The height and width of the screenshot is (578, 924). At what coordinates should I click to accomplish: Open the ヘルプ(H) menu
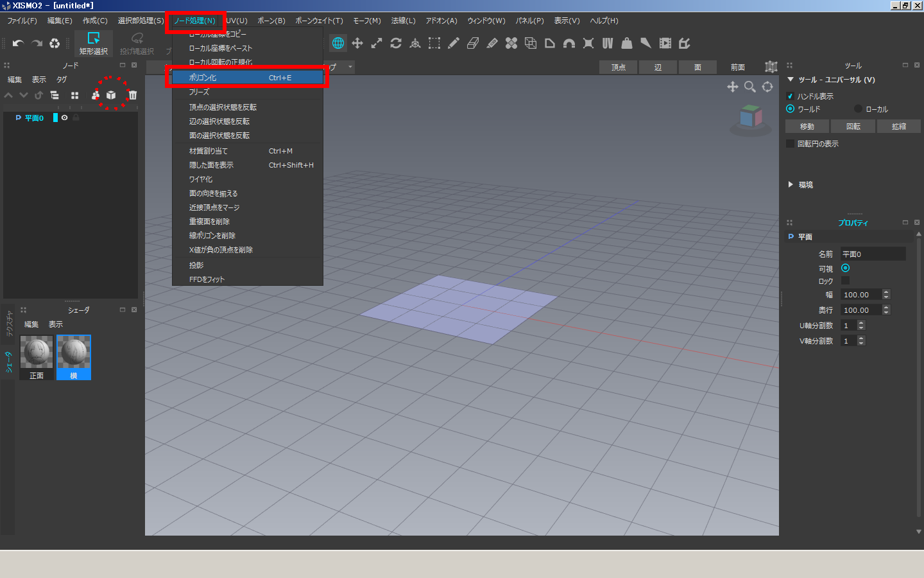click(604, 21)
